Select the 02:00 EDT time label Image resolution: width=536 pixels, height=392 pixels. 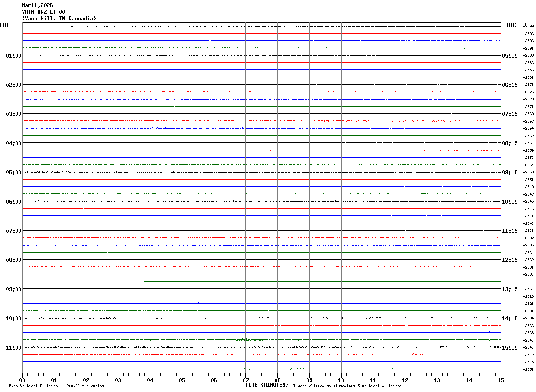click(14, 85)
